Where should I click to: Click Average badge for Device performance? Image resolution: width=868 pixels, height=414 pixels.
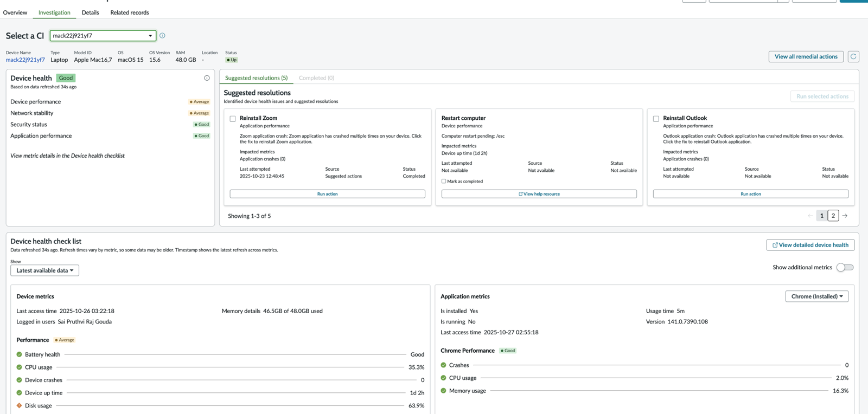tap(199, 102)
